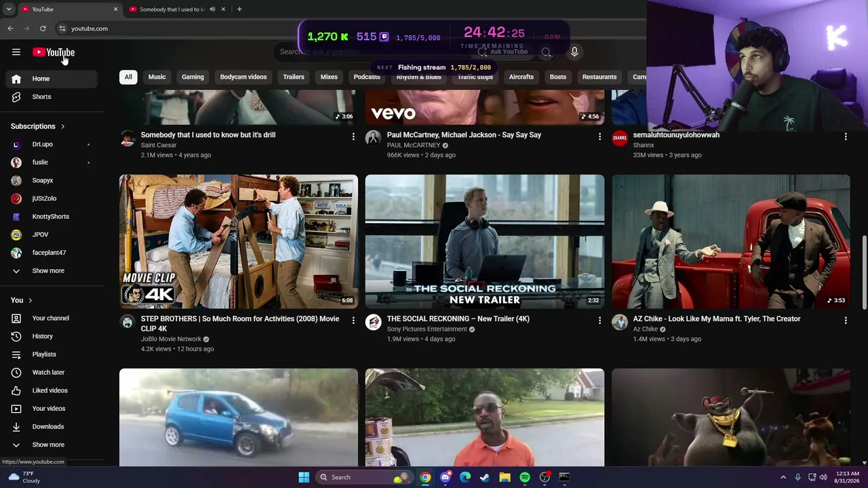Screen dimensions: 868x488
Task: View site information icon beside youtube.com
Action: coord(62,28)
